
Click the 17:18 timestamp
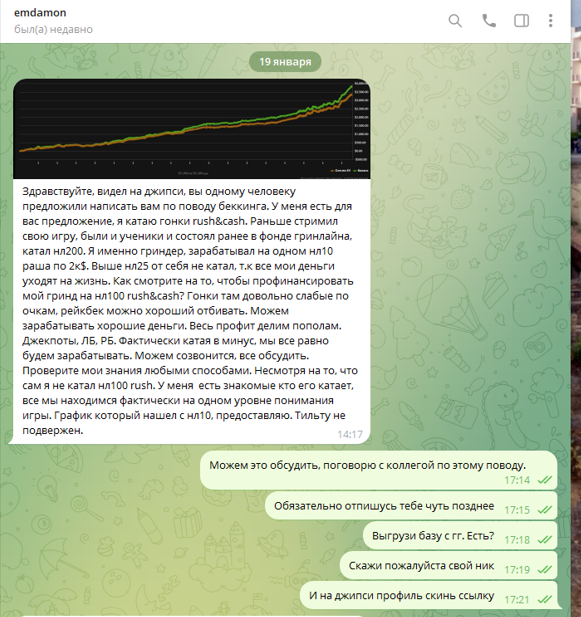(x=517, y=540)
